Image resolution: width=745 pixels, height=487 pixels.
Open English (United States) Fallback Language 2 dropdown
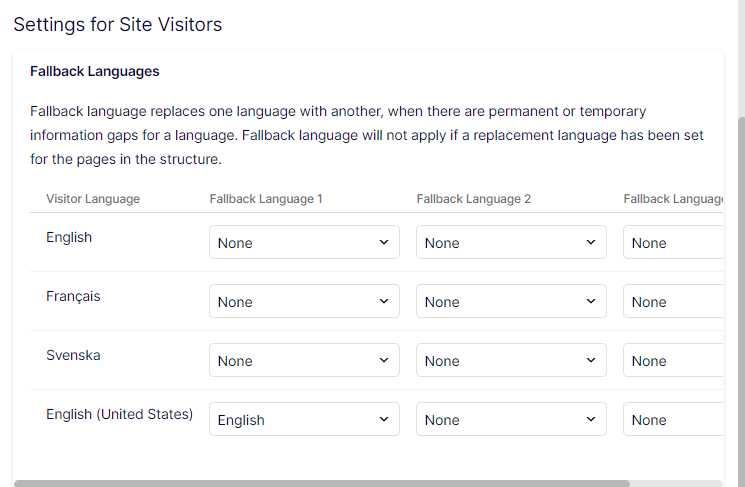511,420
